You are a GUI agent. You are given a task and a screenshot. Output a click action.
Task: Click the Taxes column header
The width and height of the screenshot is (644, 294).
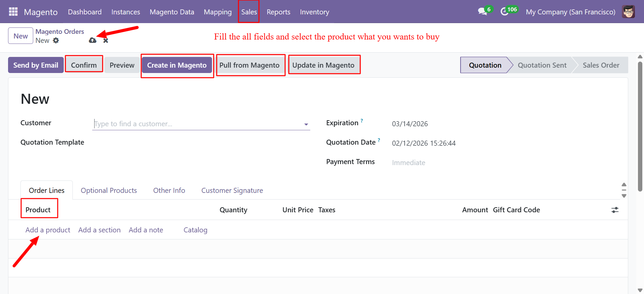[327, 210]
